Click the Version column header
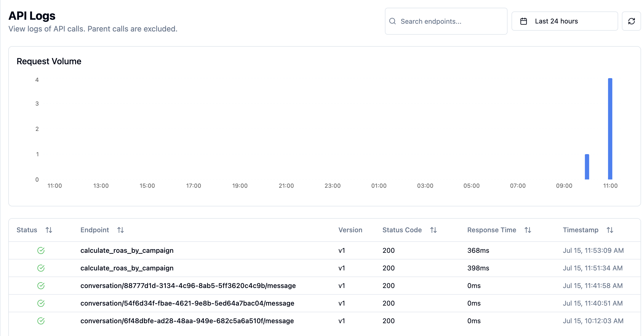 [350, 230]
